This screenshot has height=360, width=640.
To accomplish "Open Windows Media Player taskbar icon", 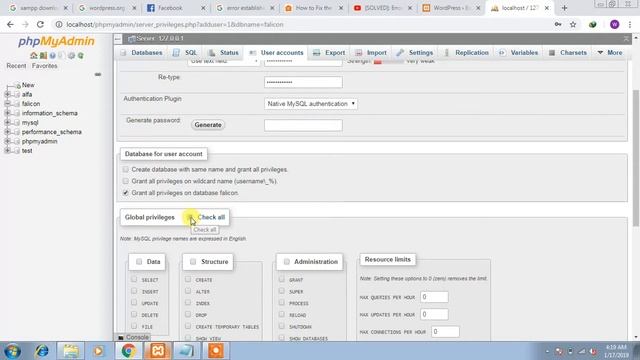I will point(98,351).
